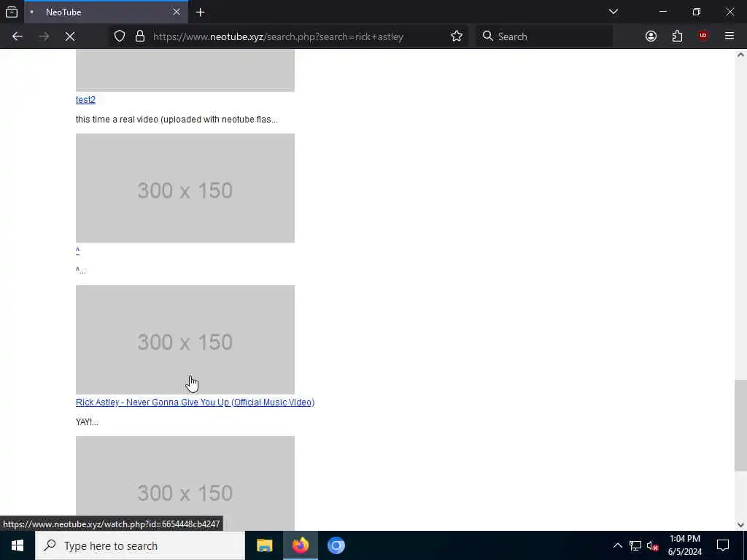Open the uBlock Origin extension
This screenshot has width=747, height=560.
pos(703,36)
